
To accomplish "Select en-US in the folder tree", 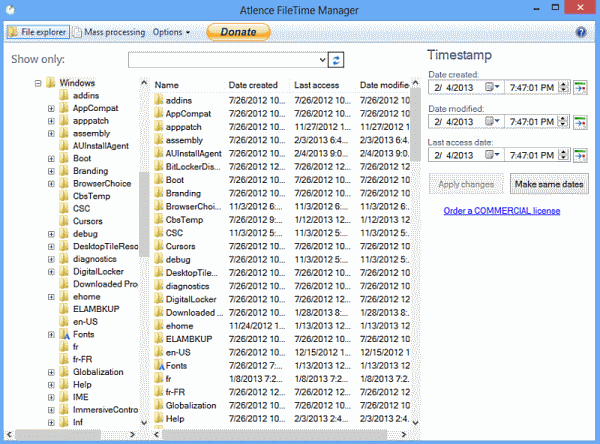I will [85, 322].
